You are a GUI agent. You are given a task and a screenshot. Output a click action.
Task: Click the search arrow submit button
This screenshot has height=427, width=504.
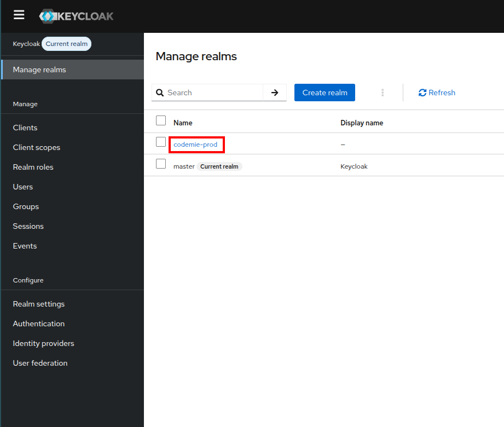pos(275,93)
